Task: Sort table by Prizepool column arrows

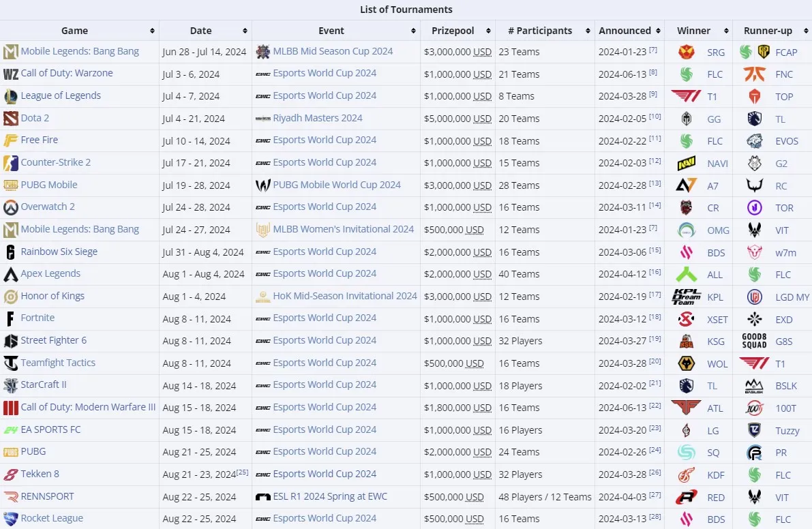Action: [488, 31]
